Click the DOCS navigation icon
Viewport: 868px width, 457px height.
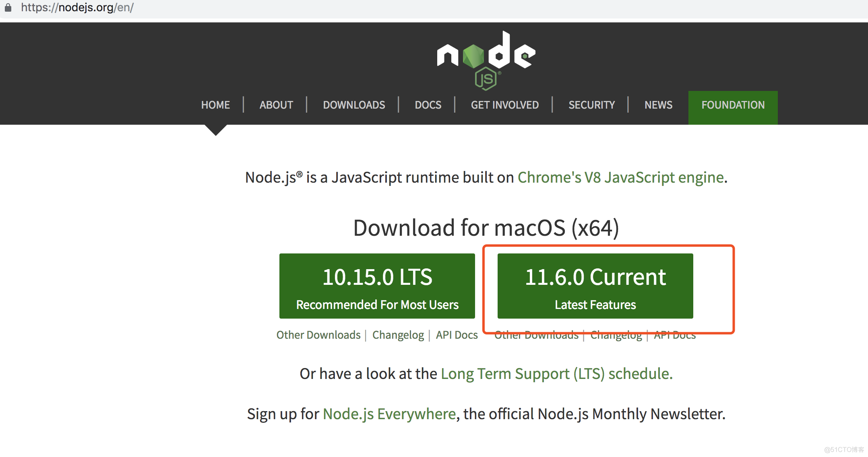pyautogui.click(x=429, y=105)
